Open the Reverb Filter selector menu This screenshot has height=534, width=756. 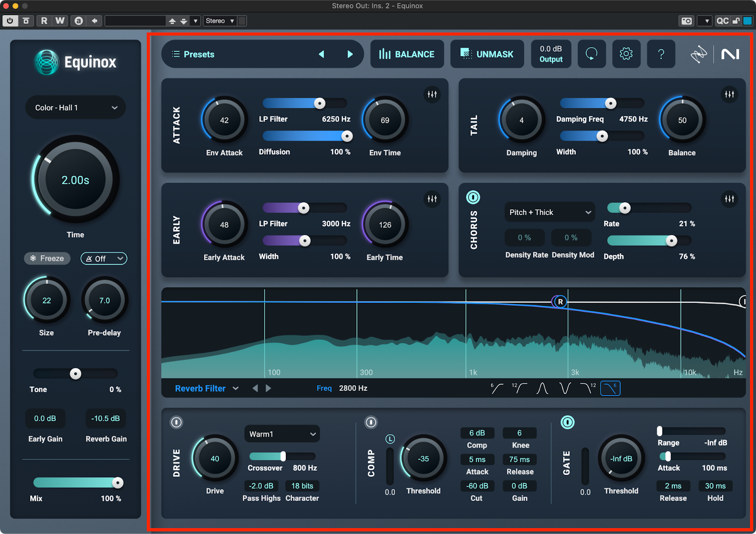[x=206, y=388]
